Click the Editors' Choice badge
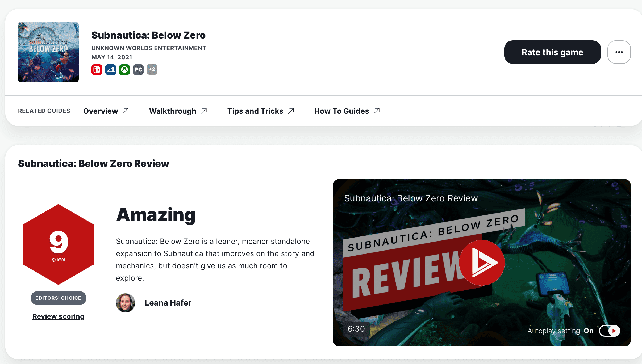Image resolution: width=642 pixels, height=364 pixels. tap(59, 298)
